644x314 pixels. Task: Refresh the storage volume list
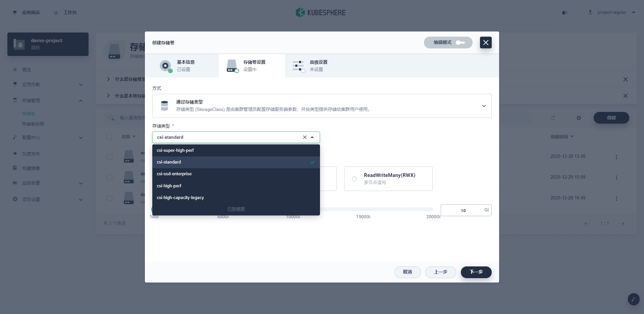(553, 118)
